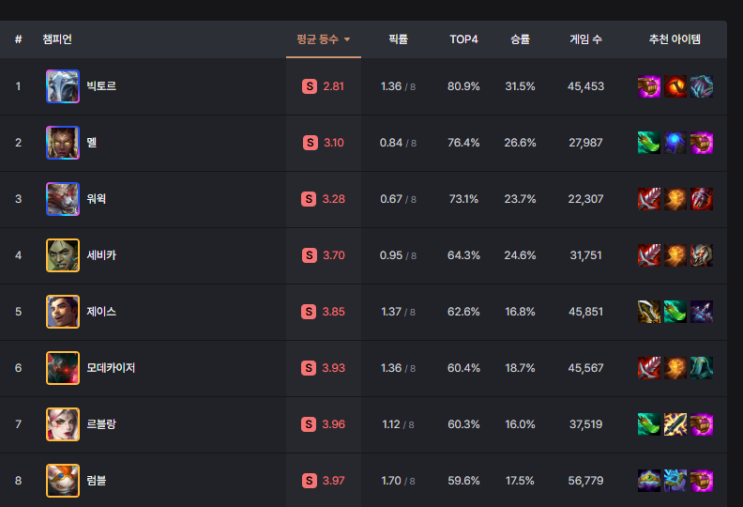Open 빅토르 champion name link
Screen dimensions: 743x507
coord(101,86)
